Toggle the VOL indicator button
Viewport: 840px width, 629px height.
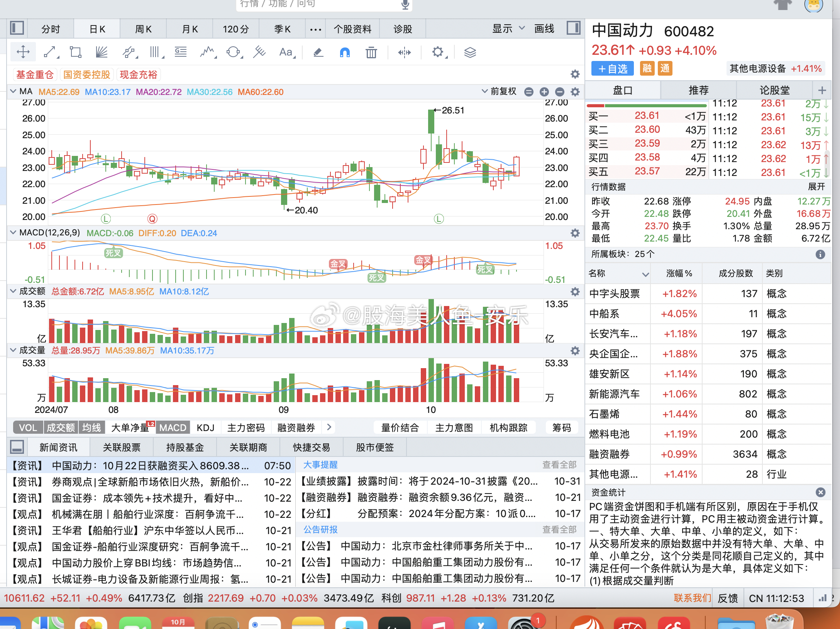(x=28, y=428)
